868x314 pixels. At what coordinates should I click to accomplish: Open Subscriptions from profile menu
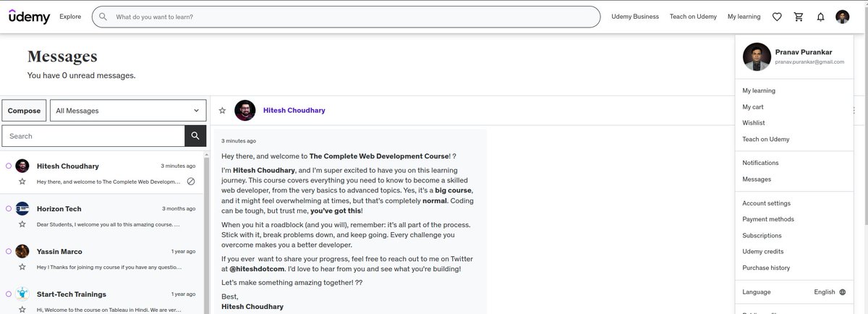tap(762, 235)
